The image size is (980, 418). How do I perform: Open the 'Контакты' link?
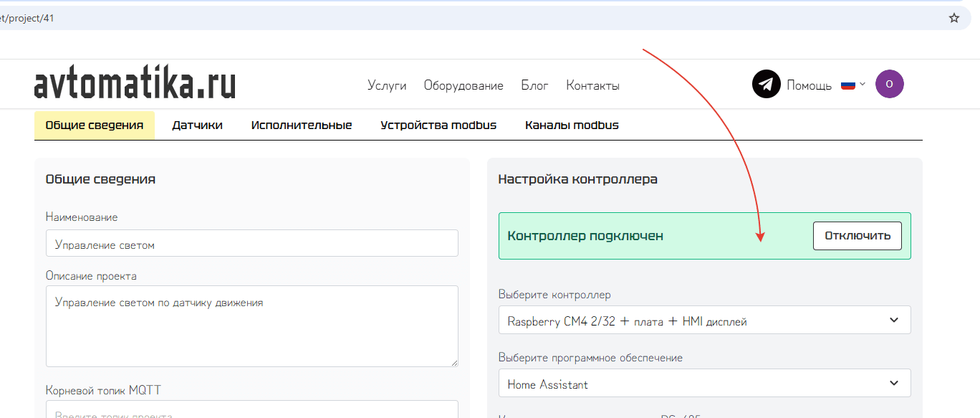pos(592,85)
